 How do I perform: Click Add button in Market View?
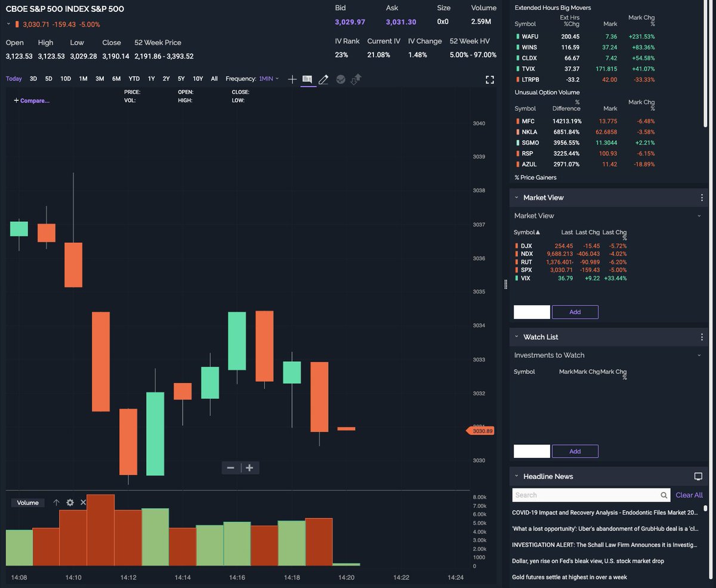(575, 312)
